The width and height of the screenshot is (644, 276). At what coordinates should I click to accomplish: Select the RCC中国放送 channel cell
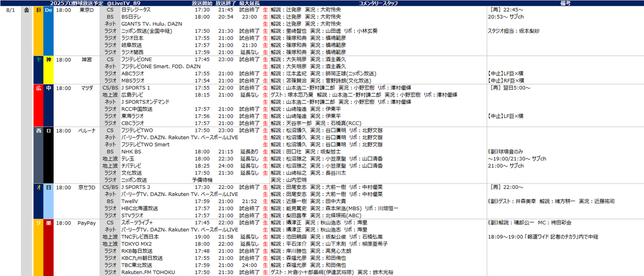click(x=137, y=108)
